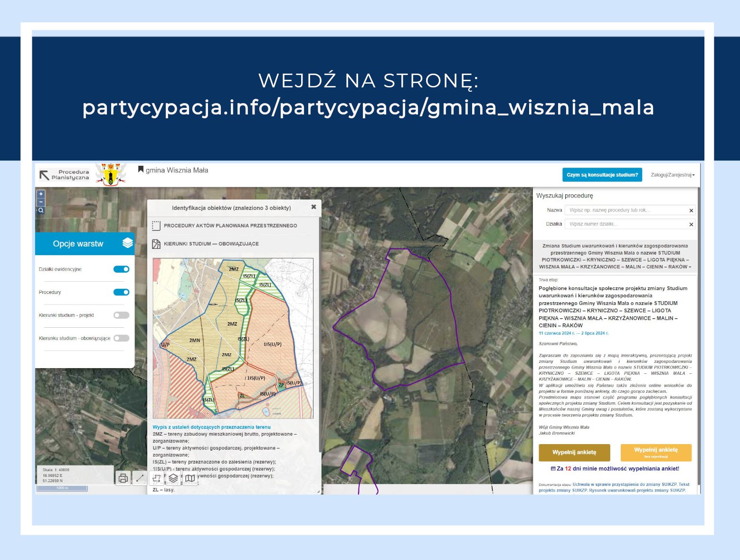Image resolution: width=740 pixels, height=560 pixels.
Task: Zoom in the map with plus button
Action: pos(41,194)
